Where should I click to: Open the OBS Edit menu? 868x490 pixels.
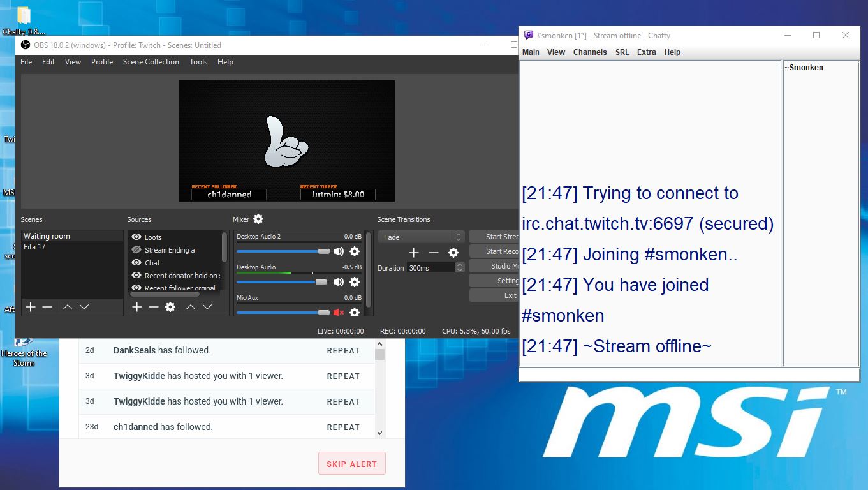click(x=48, y=62)
